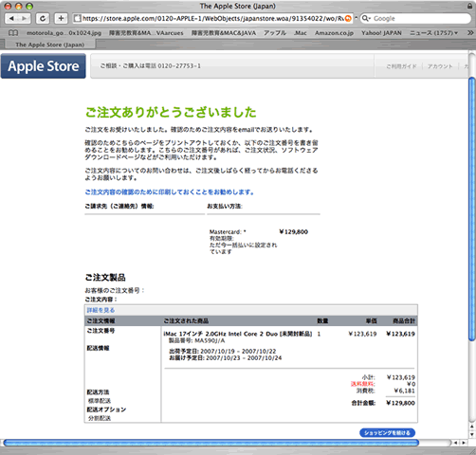Viewport: 476px width, 455px height.
Task: Open the Amazon.co.jp bookmark
Action: click(x=334, y=33)
